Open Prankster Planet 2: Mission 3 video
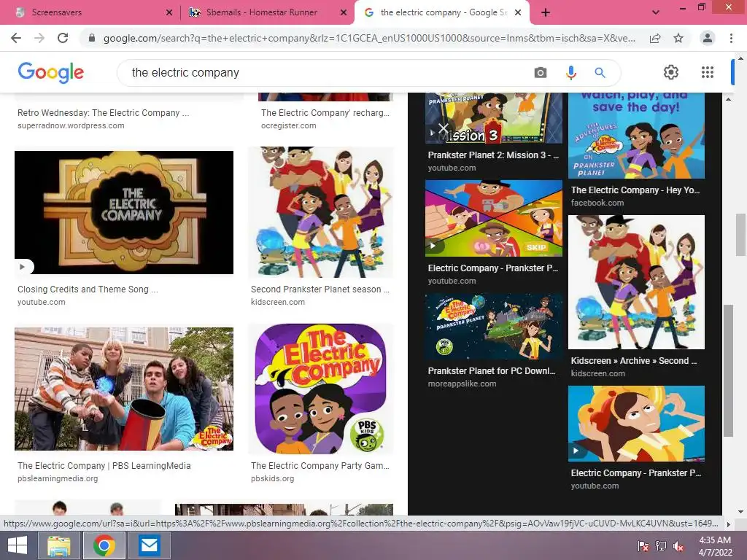The height and width of the screenshot is (560, 747). click(x=494, y=118)
